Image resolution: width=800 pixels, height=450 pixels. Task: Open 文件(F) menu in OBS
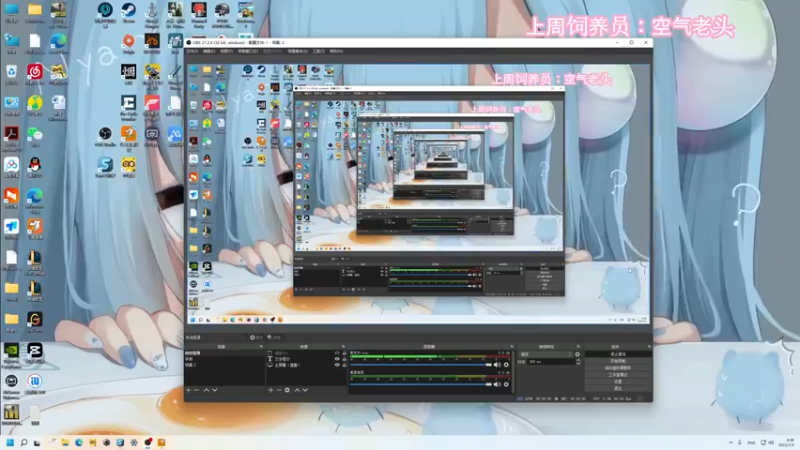click(192, 51)
